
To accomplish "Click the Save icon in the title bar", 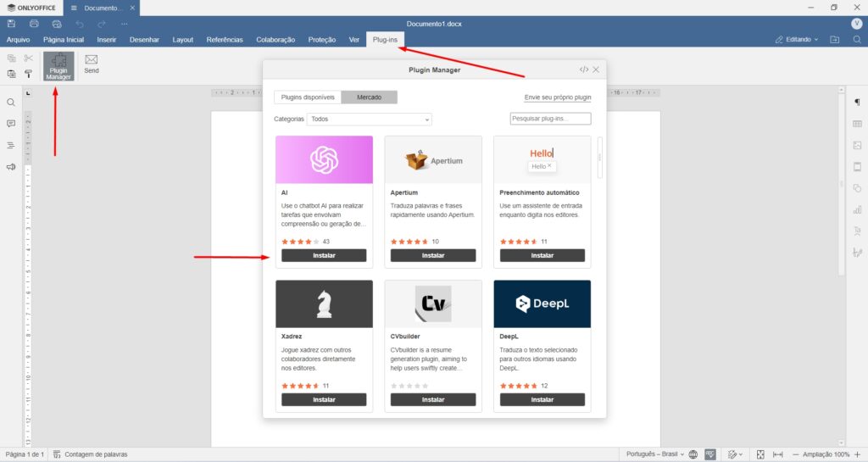I will point(11,24).
